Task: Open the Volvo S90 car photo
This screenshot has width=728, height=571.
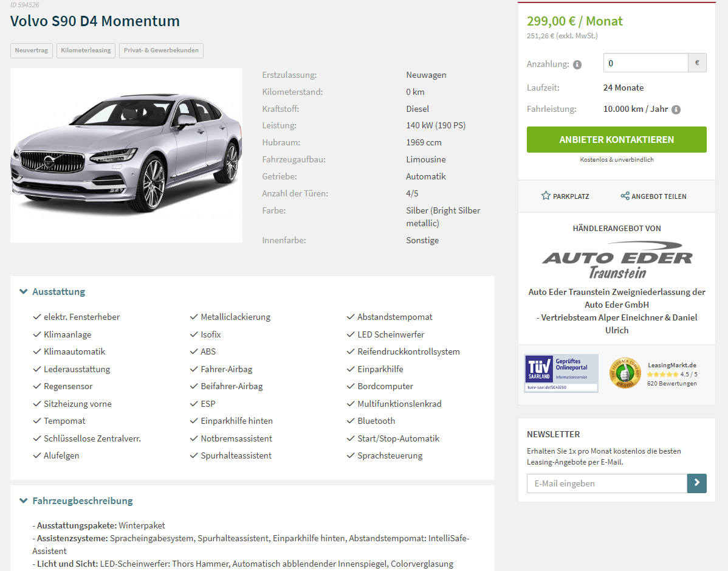Action: [126, 155]
